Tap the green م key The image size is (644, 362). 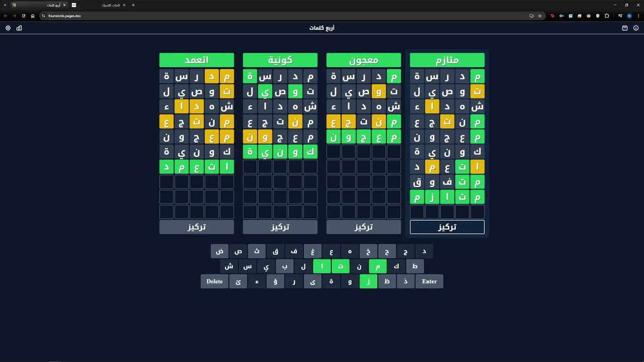click(378, 266)
